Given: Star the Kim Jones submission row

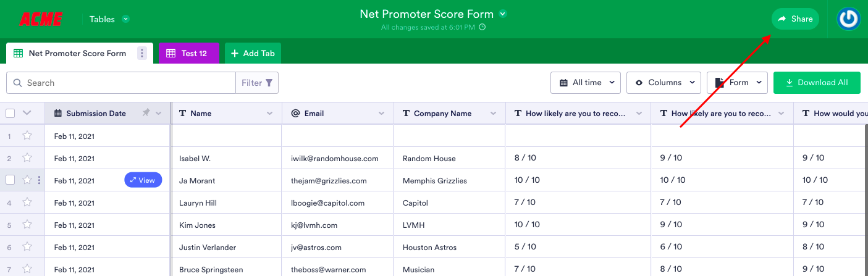Looking at the screenshot, I should tap(27, 225).
